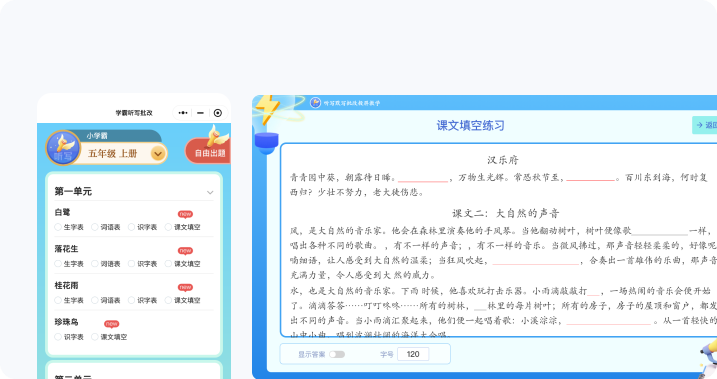Click the 学霸听写批改 title text
The height and width of the screenshot is (379, 717).
(x=134, y=113)
